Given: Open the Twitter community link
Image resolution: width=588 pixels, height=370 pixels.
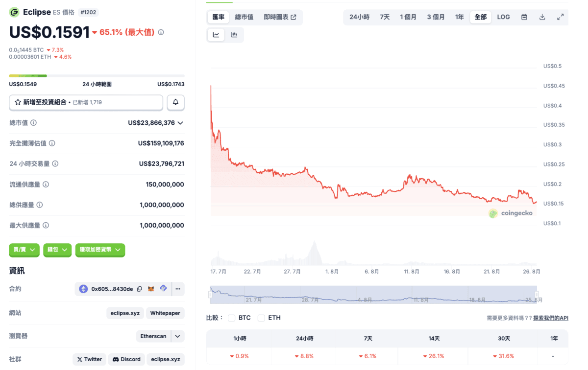Looking at the screenshot, I should click(89, 359).
